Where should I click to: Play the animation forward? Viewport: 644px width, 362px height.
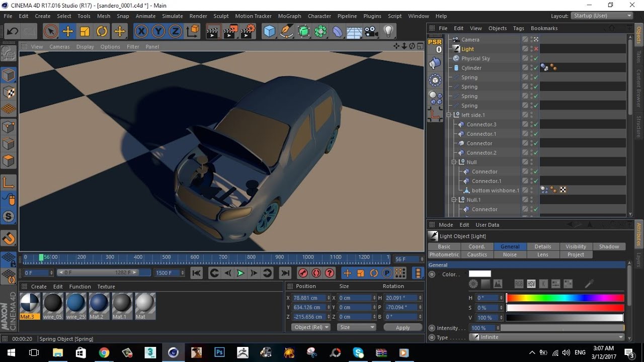point(240,273)
